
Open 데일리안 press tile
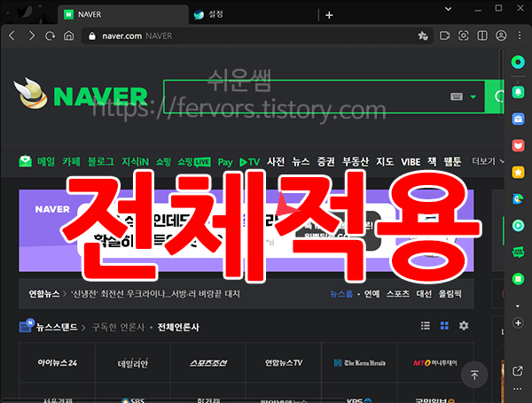click(x=133, y=363)
